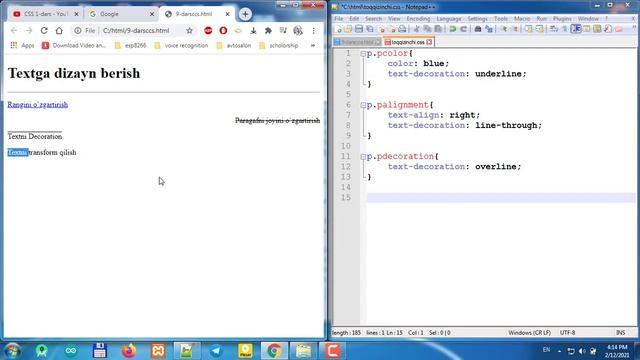Toggle Word wrap icon in Notepad++ toolbar
This screenshot has height=360, width=640.
tap(554, 29)
